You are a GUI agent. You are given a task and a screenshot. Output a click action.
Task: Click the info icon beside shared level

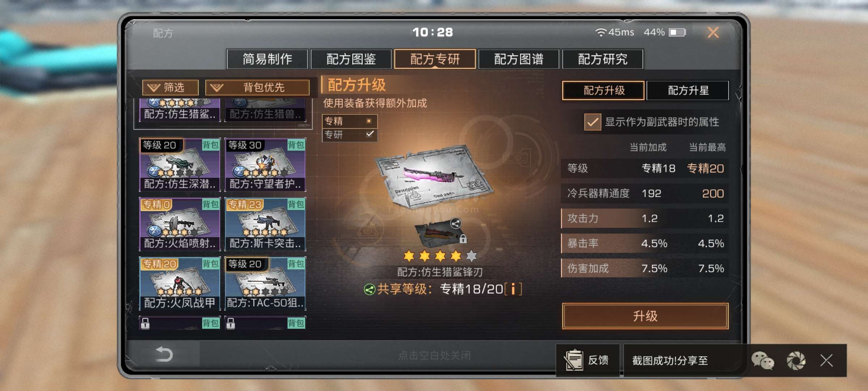pyautogui.click(x=513, y=289)
